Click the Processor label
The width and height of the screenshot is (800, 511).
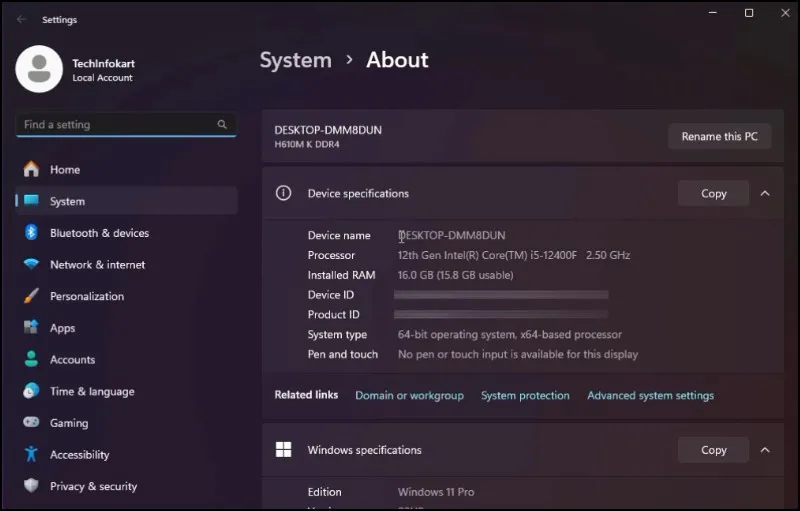[331, 255]
